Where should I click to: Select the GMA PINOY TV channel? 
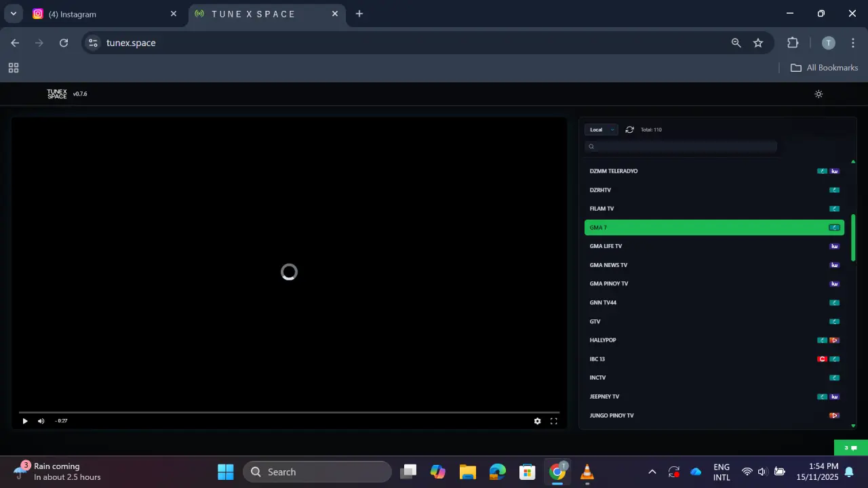coord(714,283)
